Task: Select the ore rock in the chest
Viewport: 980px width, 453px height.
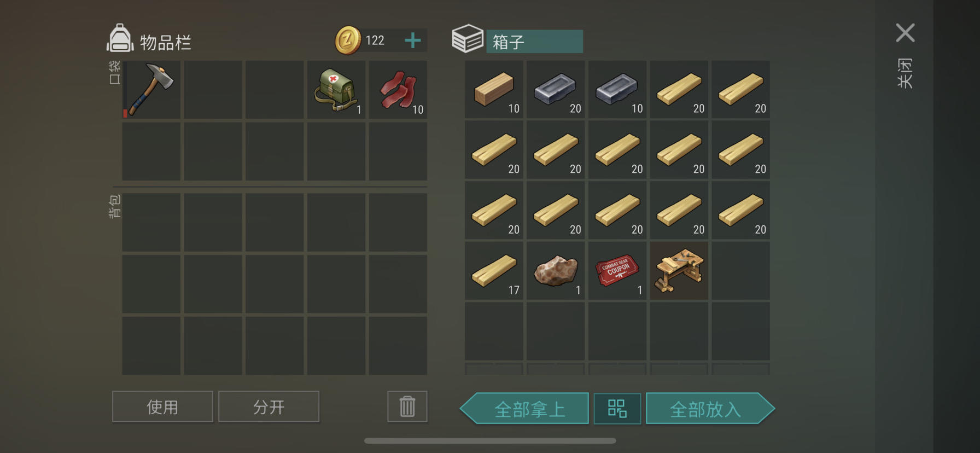Action: [x=556, y=271]
